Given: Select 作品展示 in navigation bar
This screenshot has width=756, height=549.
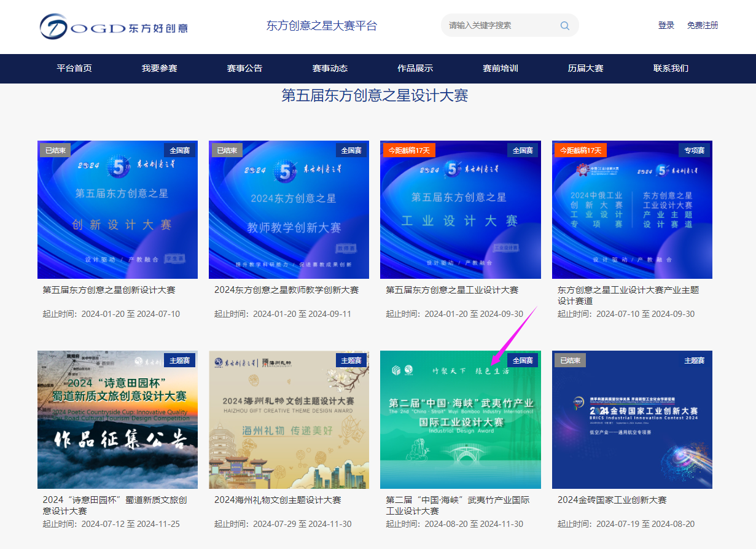Looking at the screenshot, I should [415, 69].
